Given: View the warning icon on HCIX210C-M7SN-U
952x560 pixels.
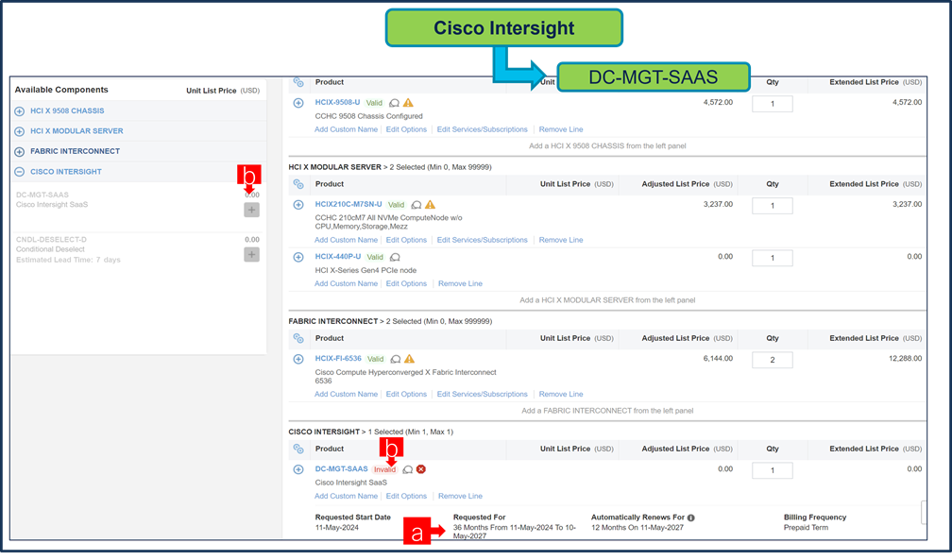Looking at the screenshot, I should coord(430,205).
